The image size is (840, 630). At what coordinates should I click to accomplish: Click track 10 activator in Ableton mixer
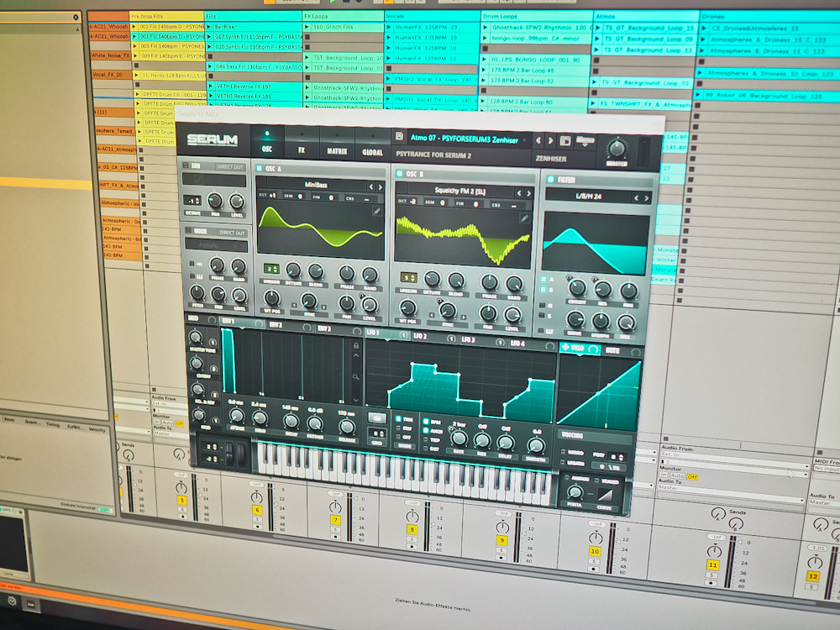pyautogui.click(x=595, y=551)
